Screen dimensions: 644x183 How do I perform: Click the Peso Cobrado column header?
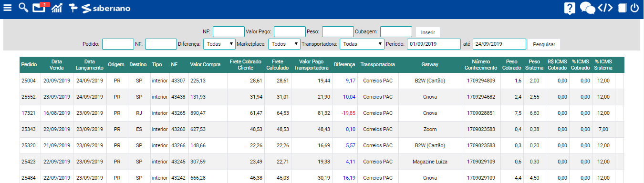pyautogui.click(x=512, y=64)
